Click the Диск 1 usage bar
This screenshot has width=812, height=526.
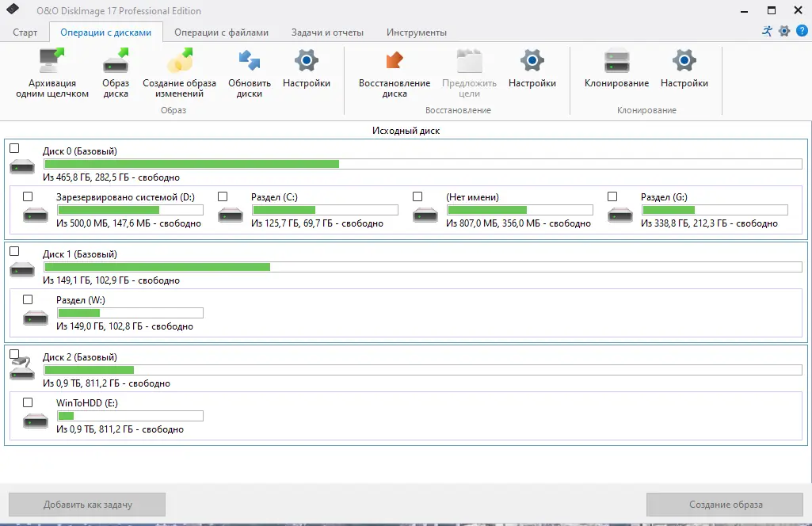(x=422, y=267)
